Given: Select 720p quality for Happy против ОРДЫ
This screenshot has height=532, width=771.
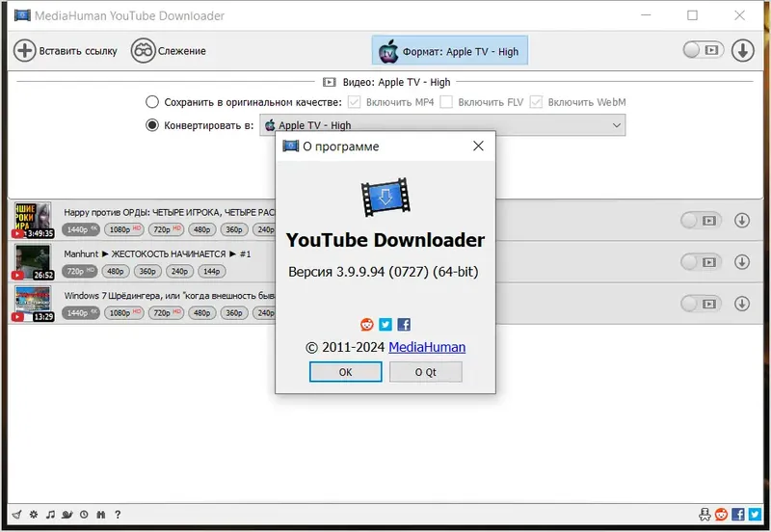Looking at the screenshot, I should [x=166, y=229].
